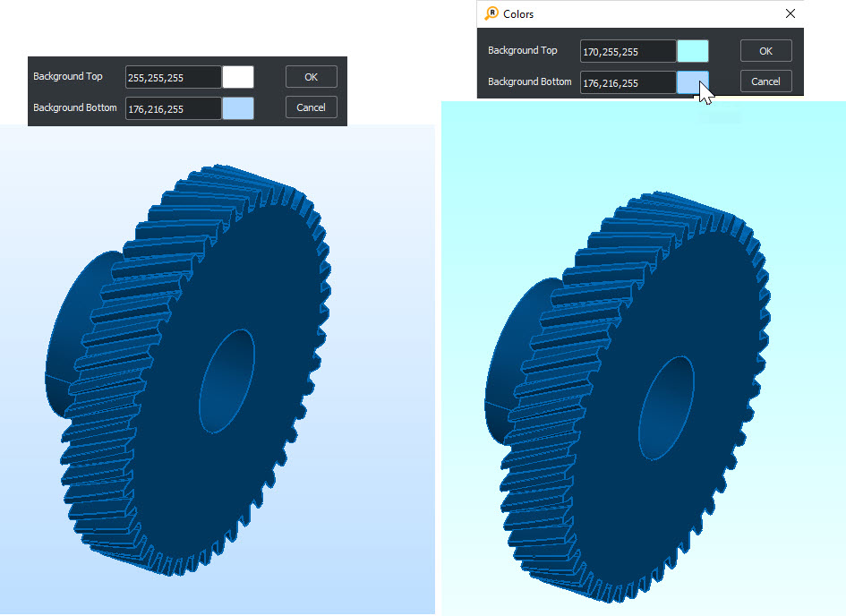Screen dimensions: 846x616
Task: Pick the Background Bottom swatch in the Colors-titled dialog
Action: pos(693,82)
